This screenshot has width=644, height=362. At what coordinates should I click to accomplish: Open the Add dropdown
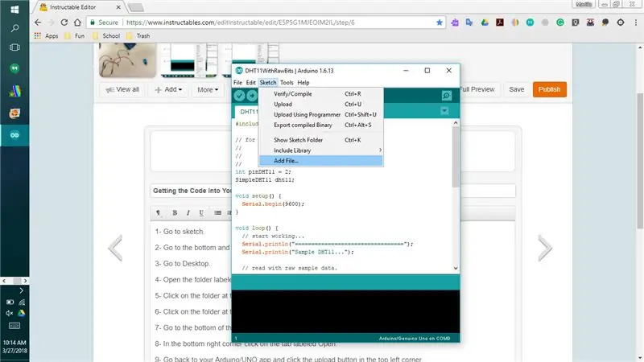pos(168,89)
